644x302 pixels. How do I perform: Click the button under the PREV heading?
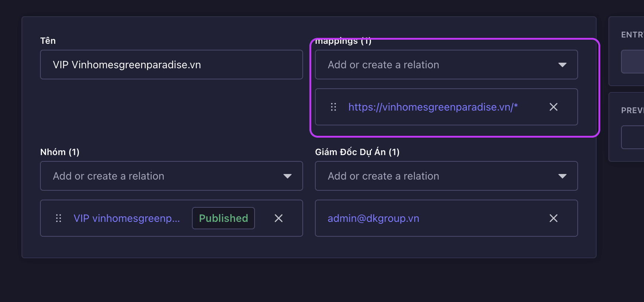(633, 137)
